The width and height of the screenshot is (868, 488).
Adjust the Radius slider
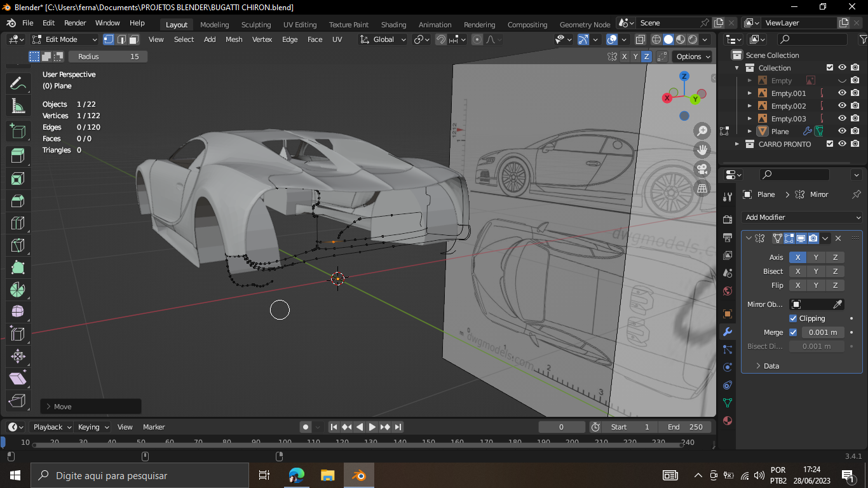pyautogui.click(x=108, y=57)
